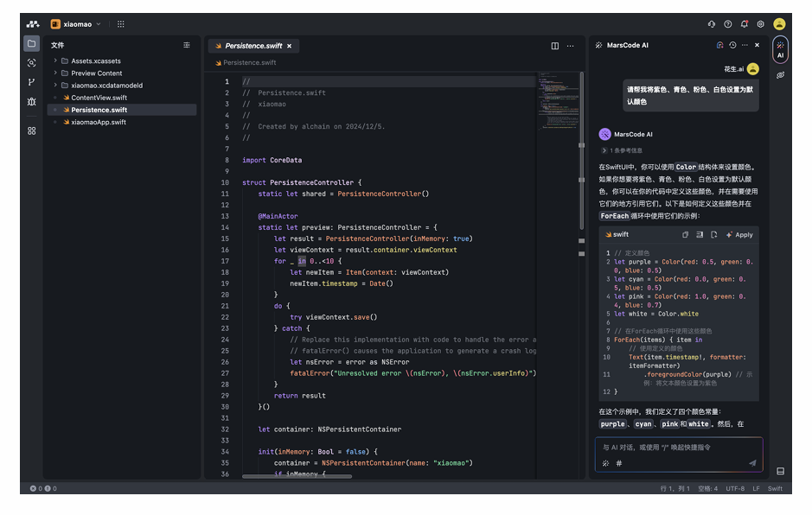Toggle the file explorer sidebar icon
The height and width of the screenshot is (515, 812).
coord(32,43)
